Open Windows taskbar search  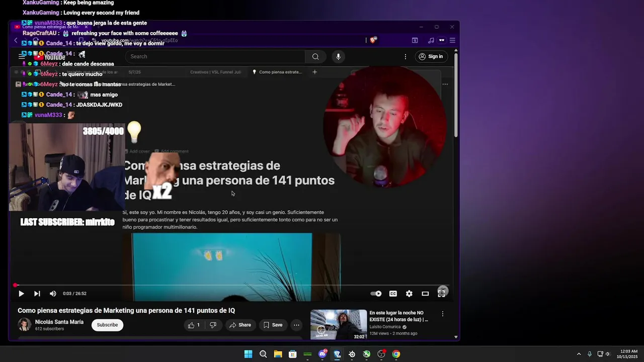(x=263, y=354)
